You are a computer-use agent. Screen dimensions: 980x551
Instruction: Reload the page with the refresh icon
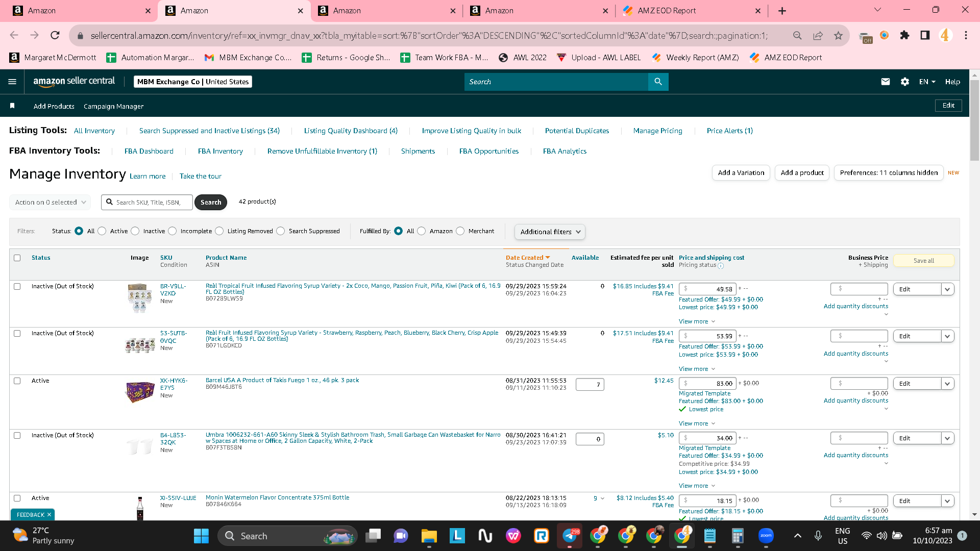pyautogui.click(x=55, y=35)
